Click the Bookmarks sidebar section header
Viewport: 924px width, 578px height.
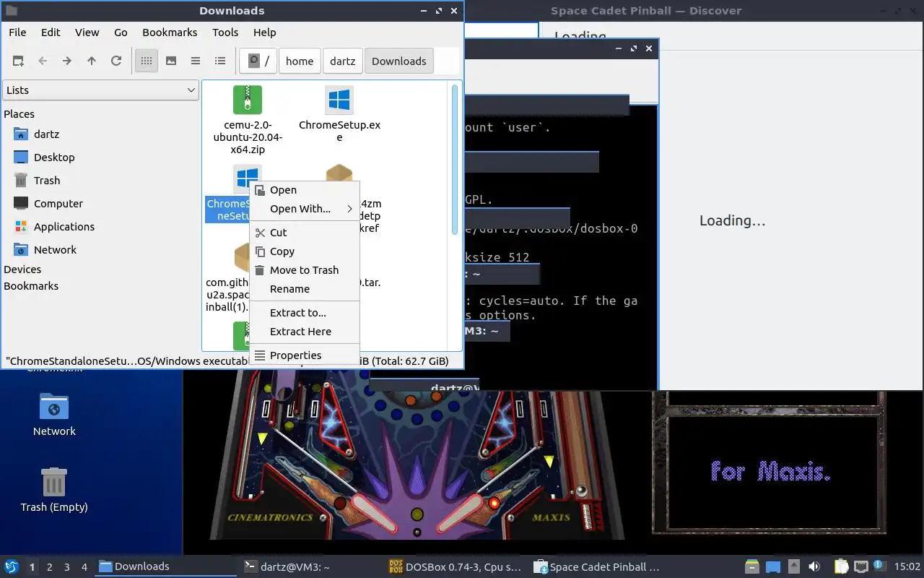[31, 286]
